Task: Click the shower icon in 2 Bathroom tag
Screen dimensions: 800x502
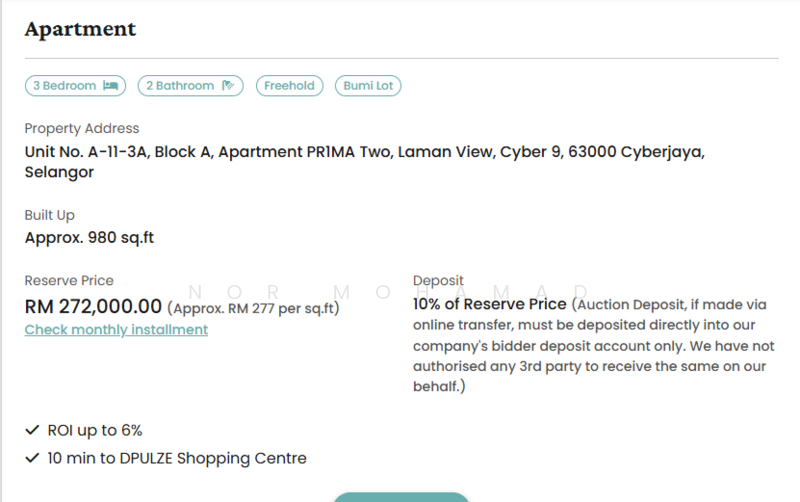Action: pos(227,86)
